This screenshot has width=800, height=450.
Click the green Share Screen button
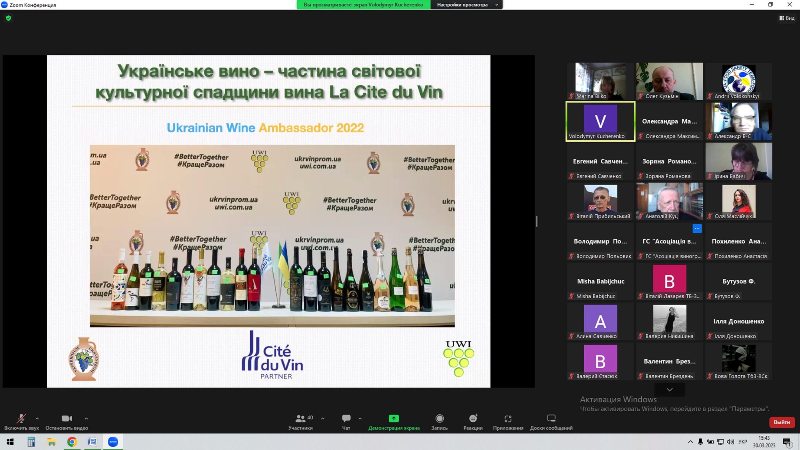tap(394, 421)
